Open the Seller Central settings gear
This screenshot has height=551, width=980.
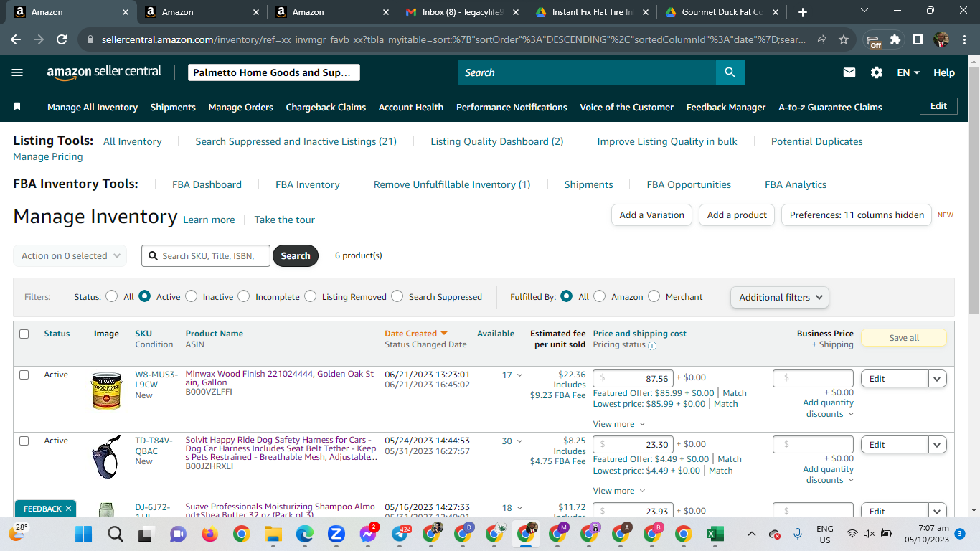coord(877,72)
